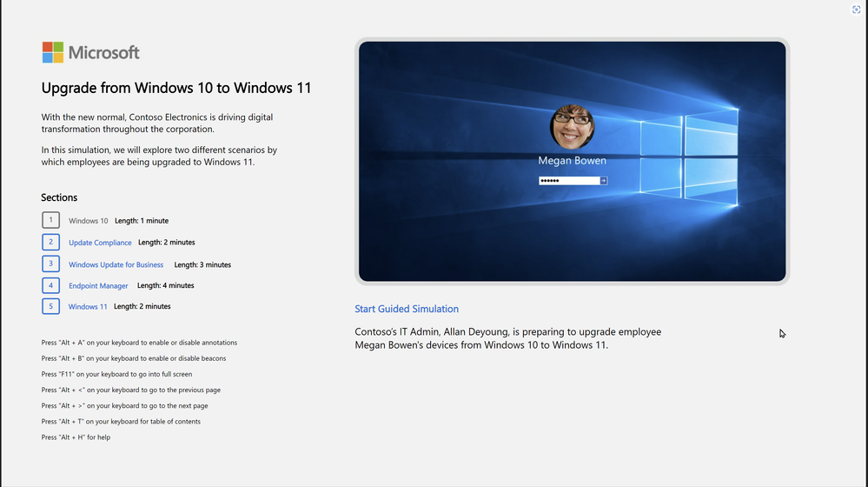Click the 'Alt + H' for help hint
The width and height of the screenshot is (868, 487).
(76, 437)
